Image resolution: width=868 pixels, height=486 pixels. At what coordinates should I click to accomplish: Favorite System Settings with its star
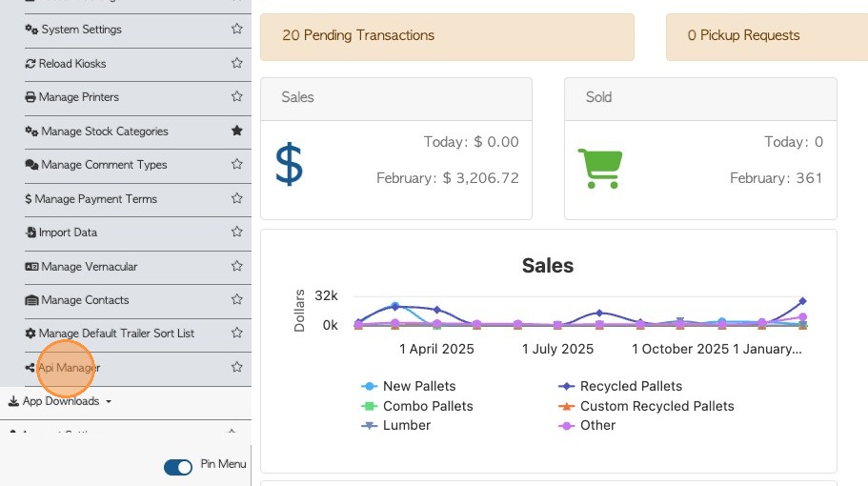pyautogui.click(x=237, y=30)
